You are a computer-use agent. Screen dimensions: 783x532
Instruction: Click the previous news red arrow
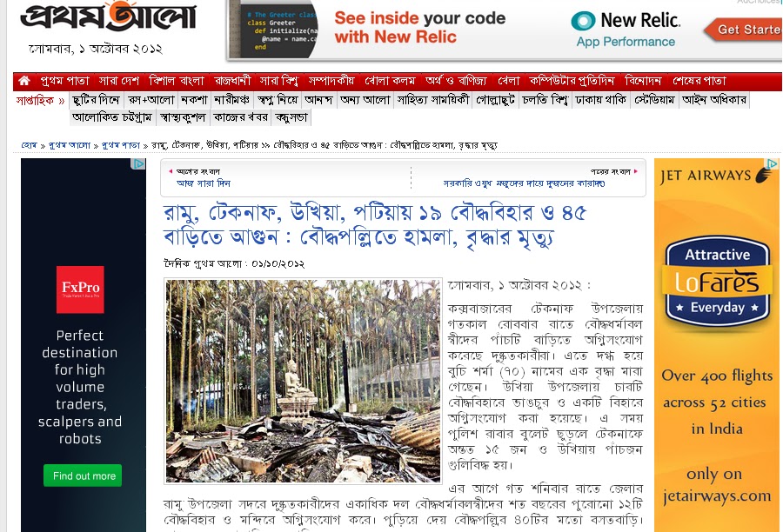[171, 171]
